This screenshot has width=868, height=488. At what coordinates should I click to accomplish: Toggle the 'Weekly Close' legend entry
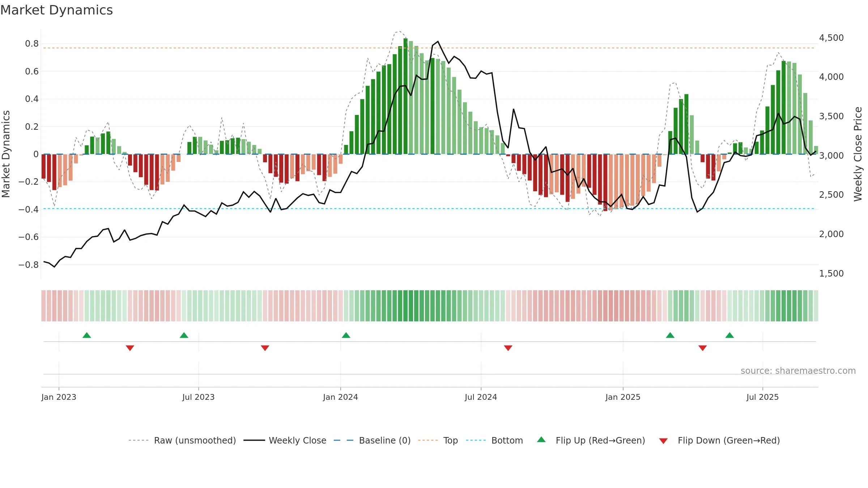(x=285, y=440)
